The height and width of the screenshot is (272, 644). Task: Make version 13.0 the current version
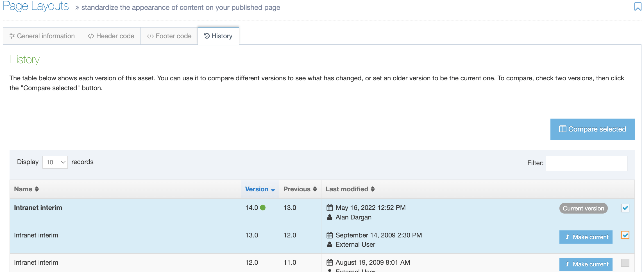(586, 237)
